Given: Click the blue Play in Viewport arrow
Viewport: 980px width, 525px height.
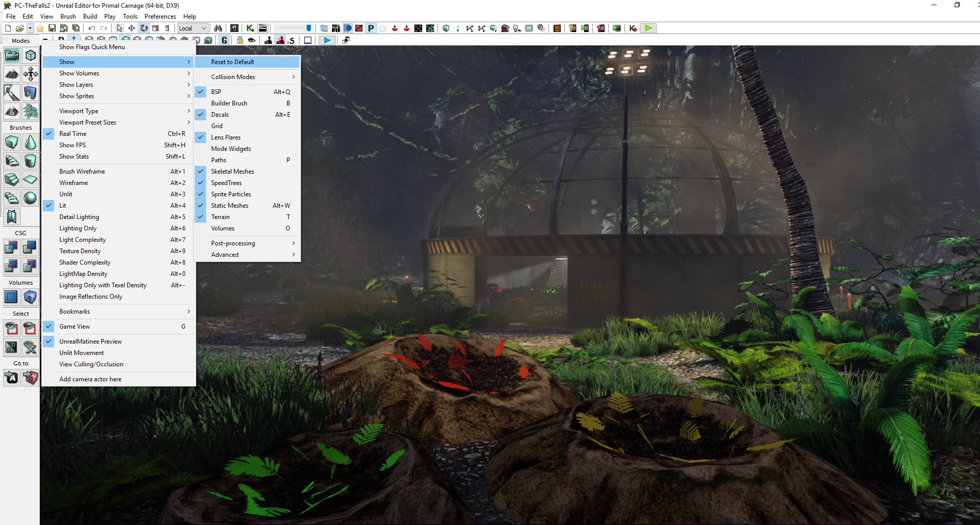Looking at the screenshot, I should [326, 40].
